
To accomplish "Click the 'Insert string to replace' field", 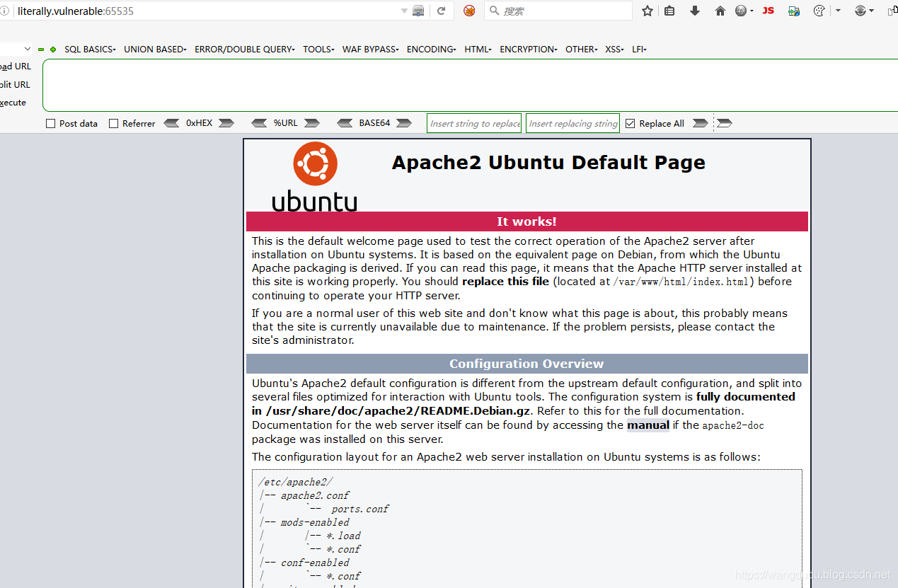I will point(474,123).
